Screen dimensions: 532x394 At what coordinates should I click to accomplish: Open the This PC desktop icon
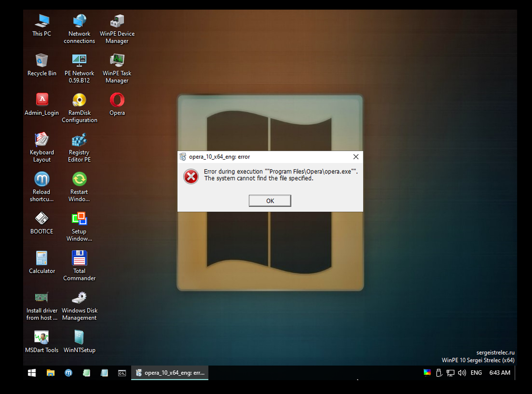(42, 25)
